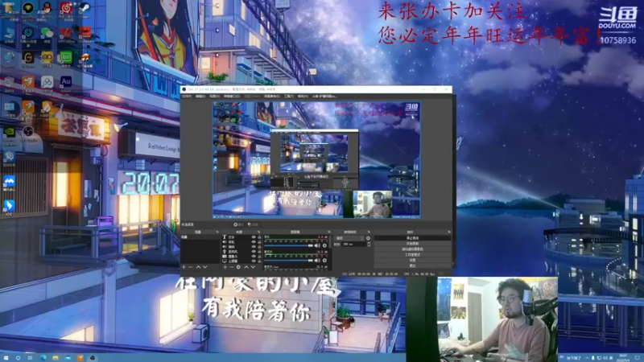
Task: Open 帮助(H) menu in OBS
Action: point(303,97)
